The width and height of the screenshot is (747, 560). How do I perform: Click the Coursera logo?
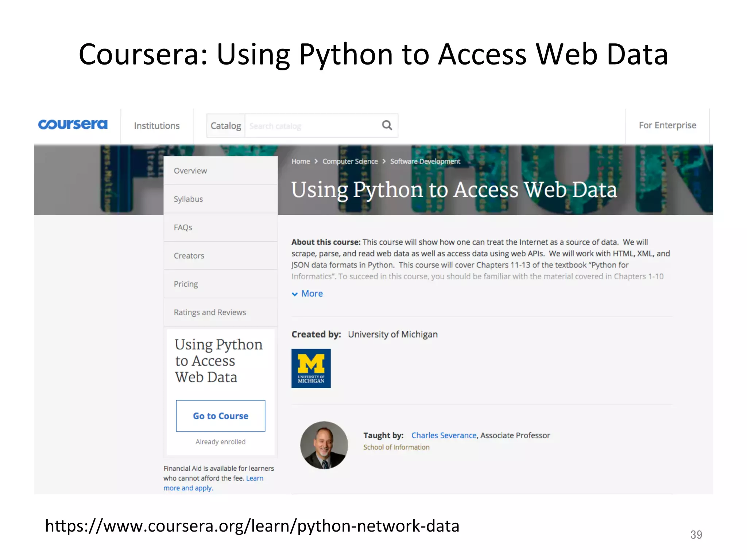coord(73,125)
